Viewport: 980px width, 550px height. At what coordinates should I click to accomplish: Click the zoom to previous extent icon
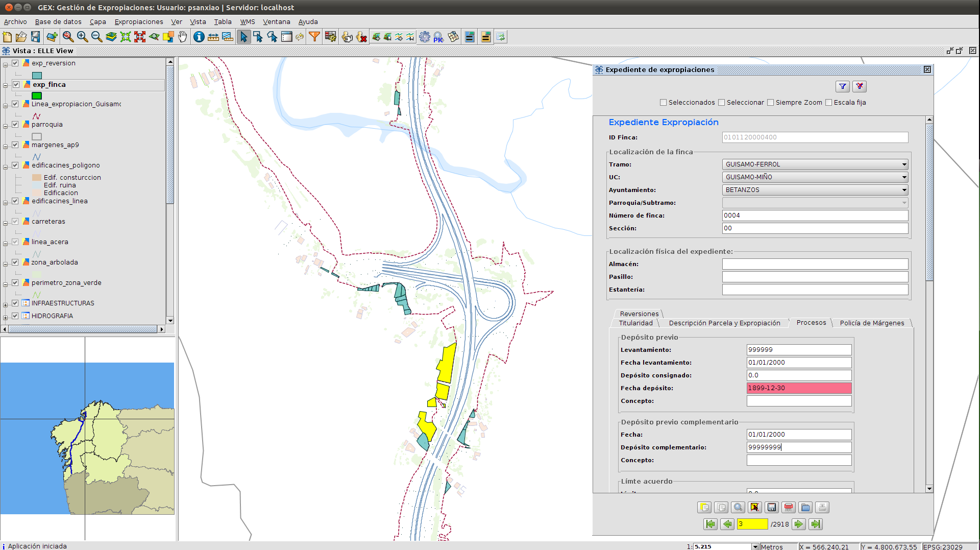point(68,37)
